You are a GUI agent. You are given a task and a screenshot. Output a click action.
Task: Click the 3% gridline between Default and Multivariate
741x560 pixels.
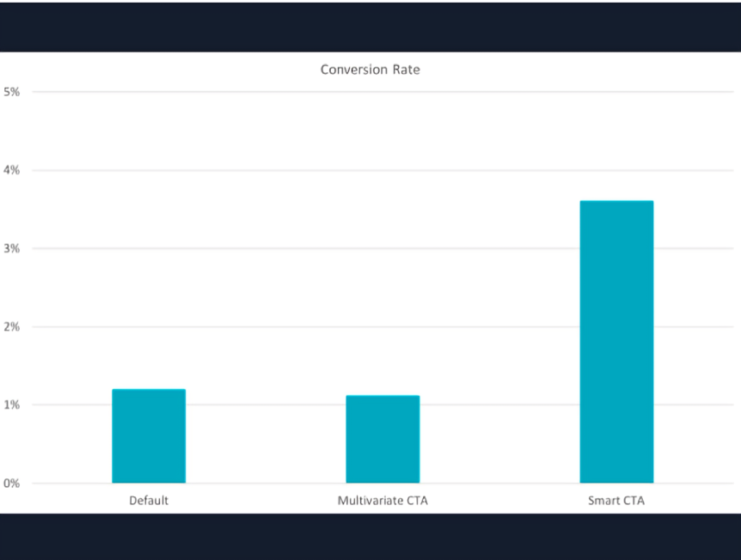(266, 248)
